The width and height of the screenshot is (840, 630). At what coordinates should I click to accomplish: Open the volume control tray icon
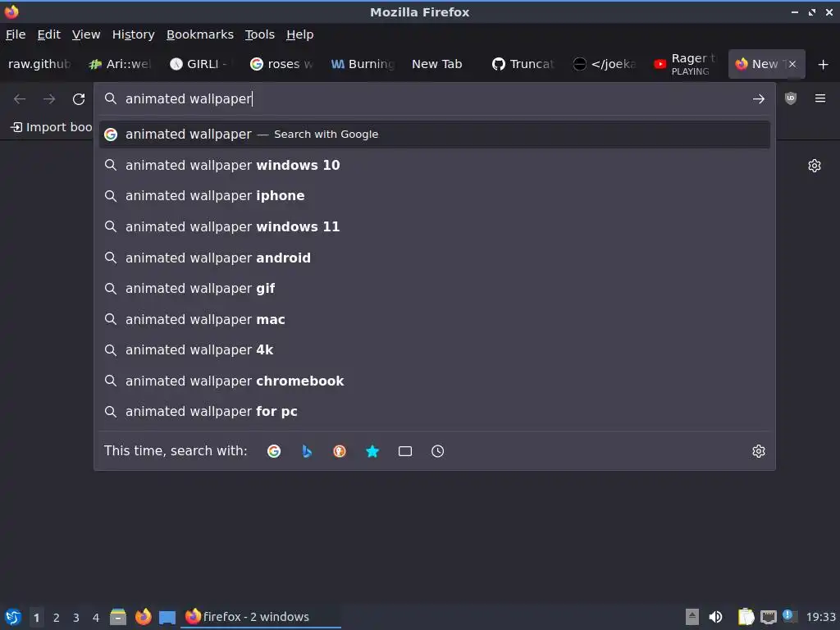click(x=715, y=617)
